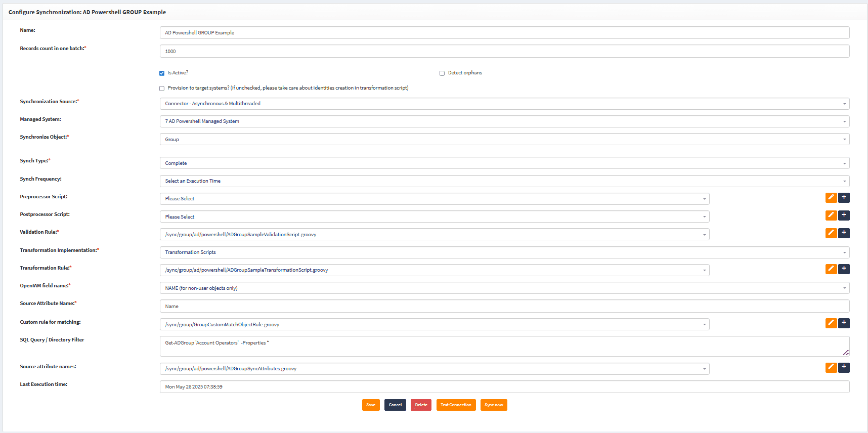Screen dimensions: 868x433
Task: Edit the Custom rule for matching script
Action: (831, 323)
